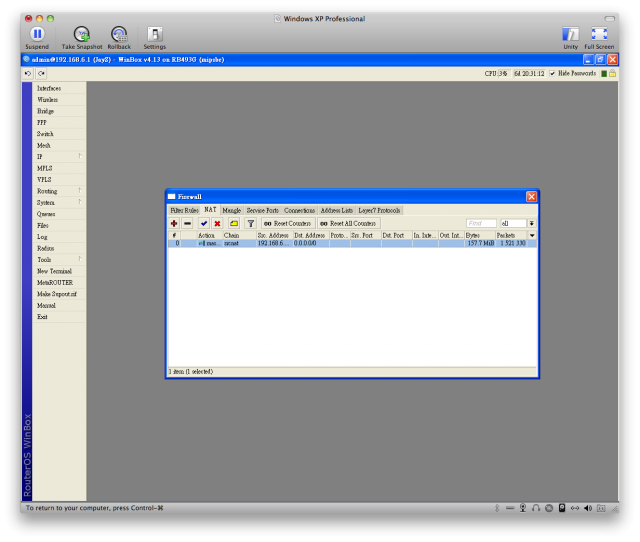This screenshot has width=640, height=542.
Task: Click the padlock icon in WinBox toolbar
Action: (613, 73)
